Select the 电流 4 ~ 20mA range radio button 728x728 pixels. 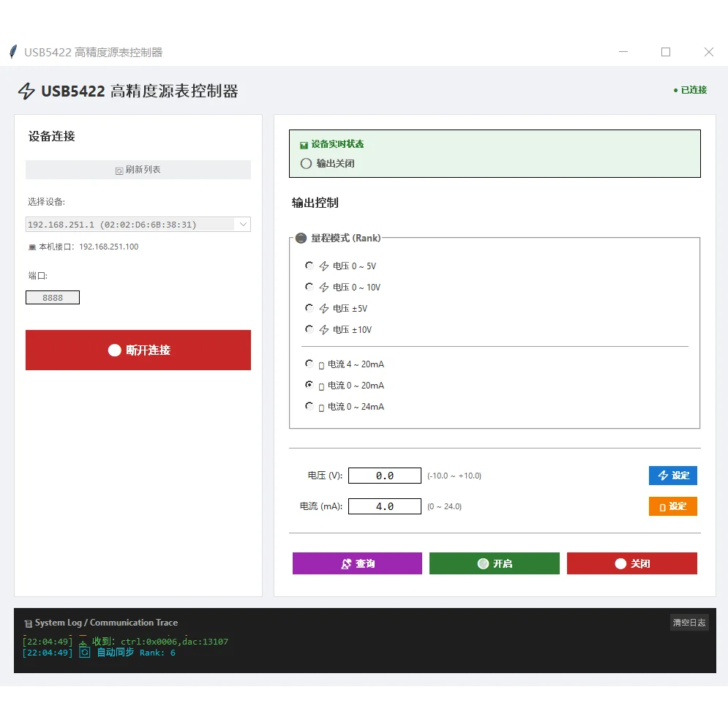click(309, 364)
